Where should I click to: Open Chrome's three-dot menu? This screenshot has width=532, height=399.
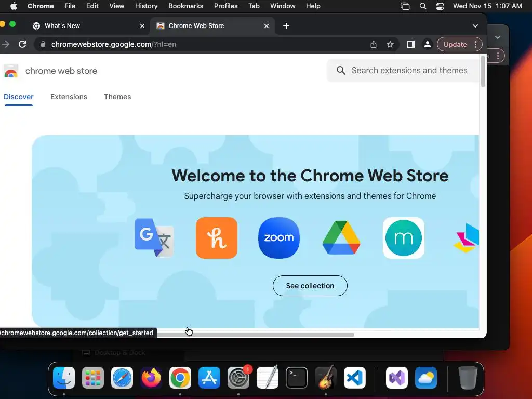point(476,44)
